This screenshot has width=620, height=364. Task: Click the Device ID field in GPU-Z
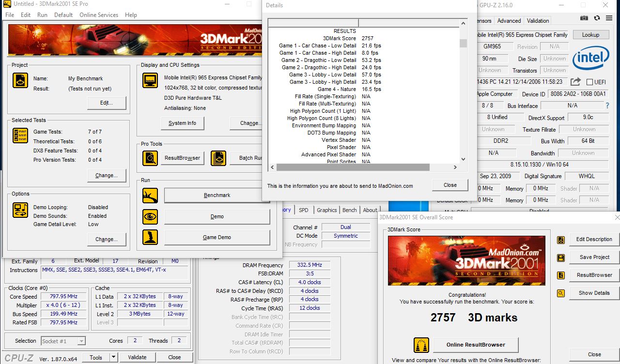tap(577, 94)
